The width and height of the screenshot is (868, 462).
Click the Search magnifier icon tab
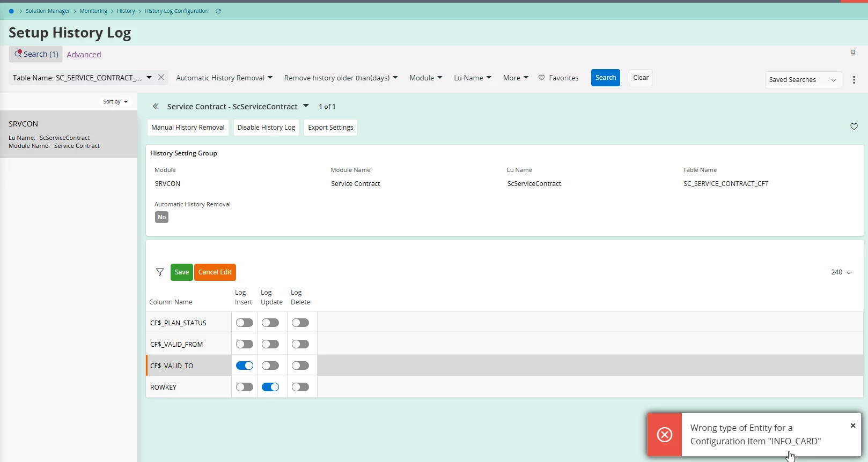[x=18, y=54]
